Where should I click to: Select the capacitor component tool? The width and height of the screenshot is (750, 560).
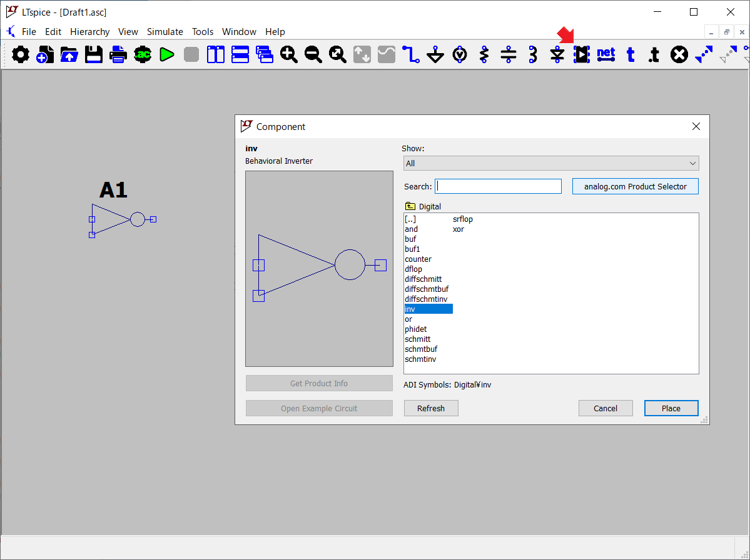click(x=509, y=55)
